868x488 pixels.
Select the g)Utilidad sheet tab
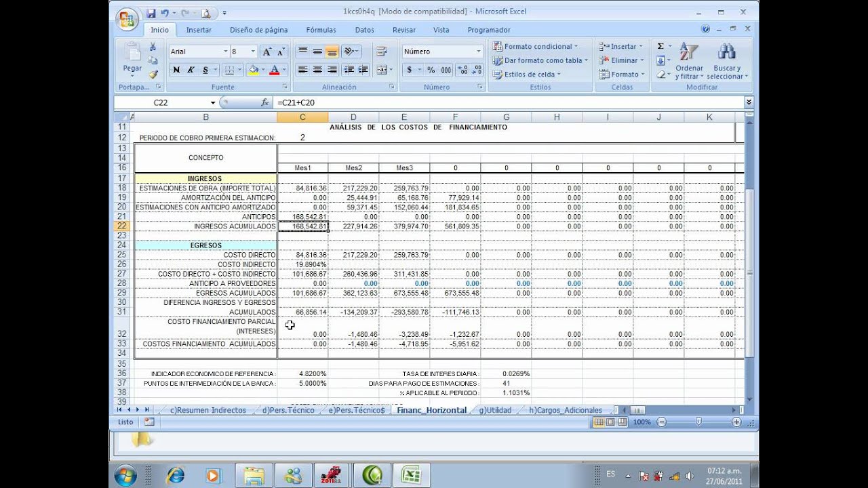[495, 410]
